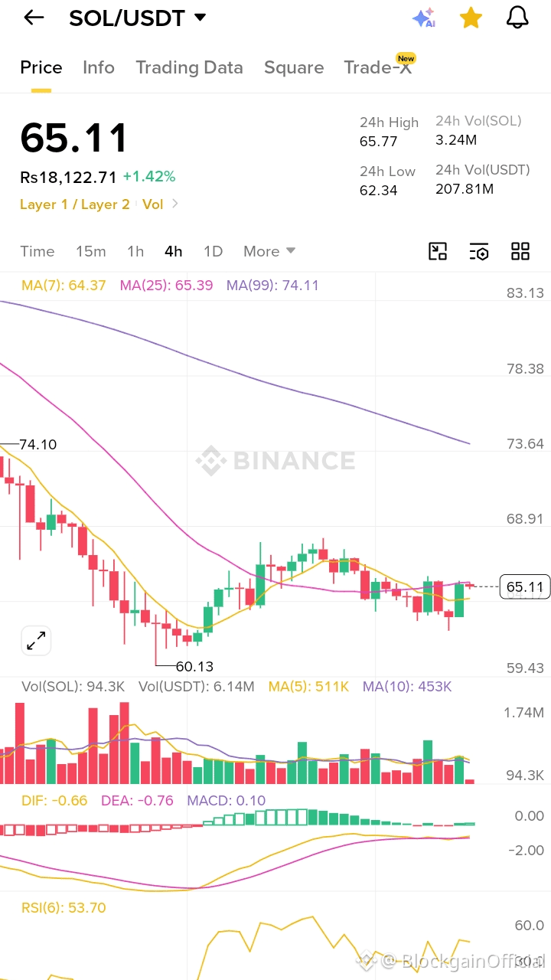This screenshot has height=980, width=551.
Task: Click the 24h Low value 62.34
Action: 379,190
